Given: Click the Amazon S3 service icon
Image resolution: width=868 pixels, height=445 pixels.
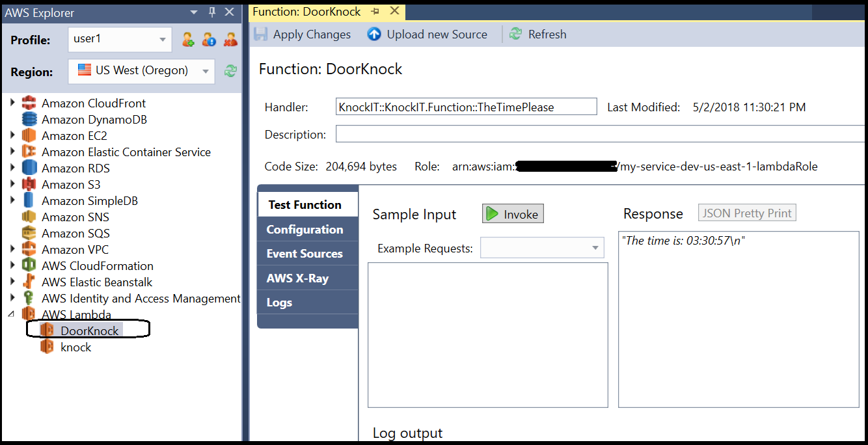Looking at the screenshot, I should point(29,185).
